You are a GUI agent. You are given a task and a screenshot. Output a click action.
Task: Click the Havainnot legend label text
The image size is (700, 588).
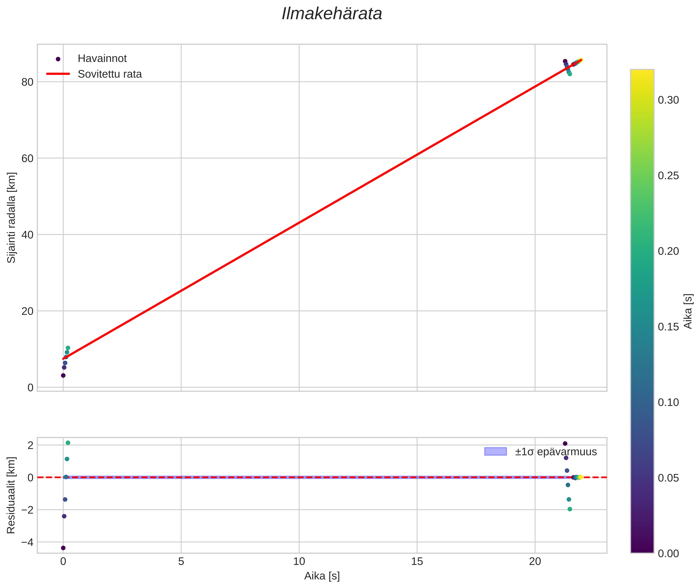(102, 59)
